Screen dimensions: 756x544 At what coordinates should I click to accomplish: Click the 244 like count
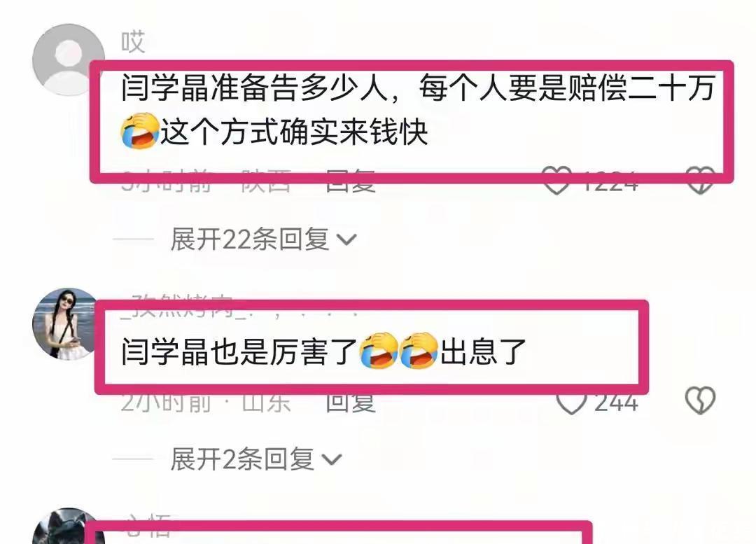(x=616, y=402)
